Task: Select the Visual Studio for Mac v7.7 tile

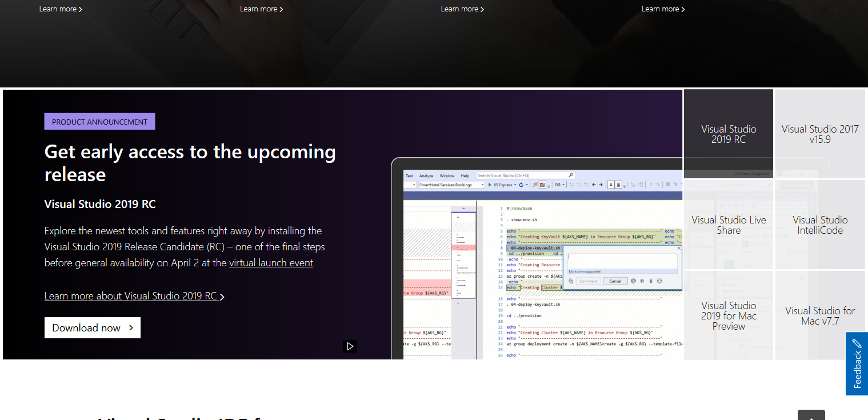Action: point(820,315)
